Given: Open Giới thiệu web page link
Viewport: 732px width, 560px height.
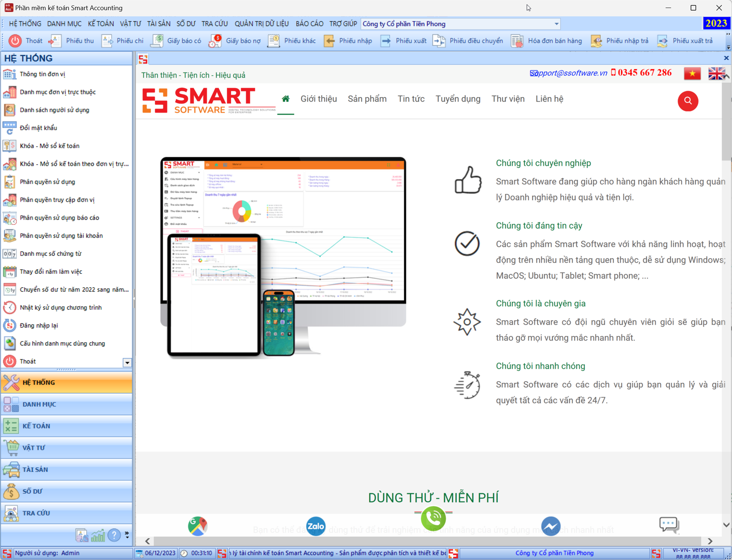Looking at the screenshot, I should [x=318, y=99].
